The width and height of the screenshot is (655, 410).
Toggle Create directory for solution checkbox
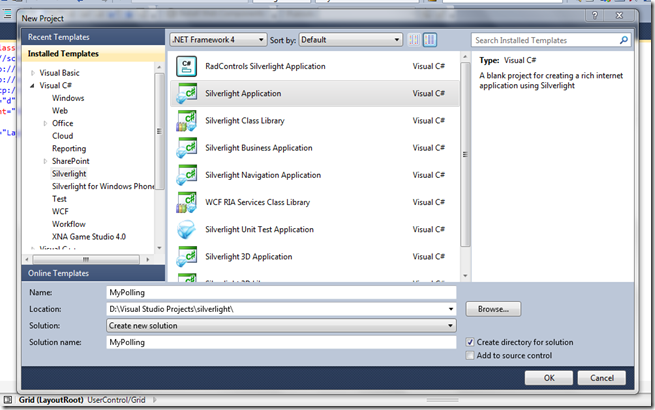[x=470, y=342]
